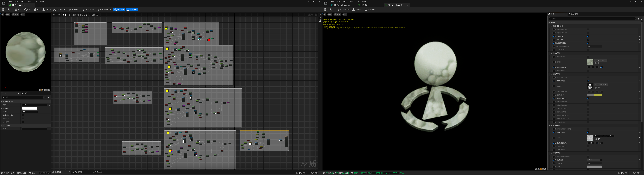Expand the 评论颜色 property row
Screen dimensions: 644x175
coord(2,108)
